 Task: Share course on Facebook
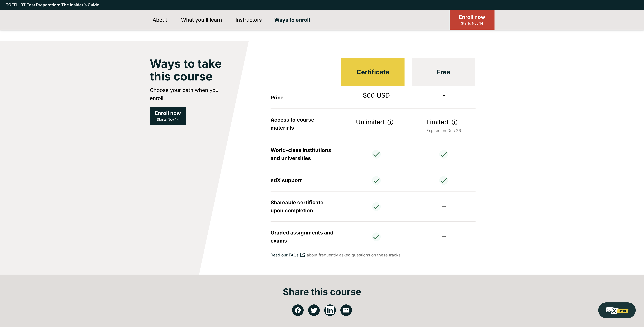[x=298, y=310]
